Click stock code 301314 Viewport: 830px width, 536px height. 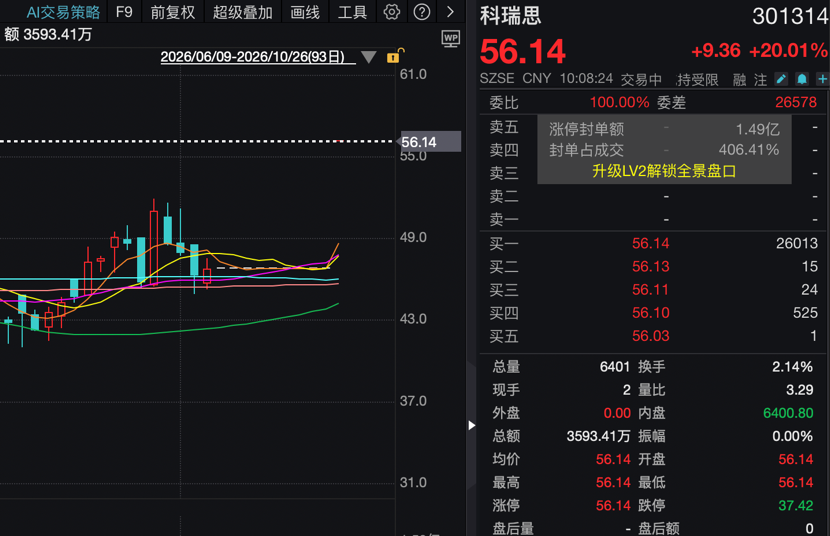click(x=790, y=16)
